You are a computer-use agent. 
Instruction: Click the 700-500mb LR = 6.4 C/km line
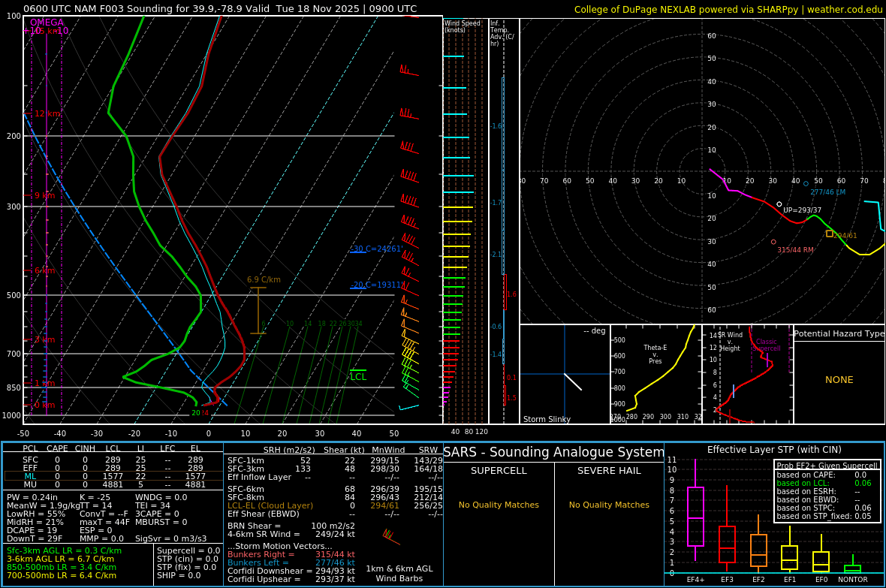click(x=62, y=575)
